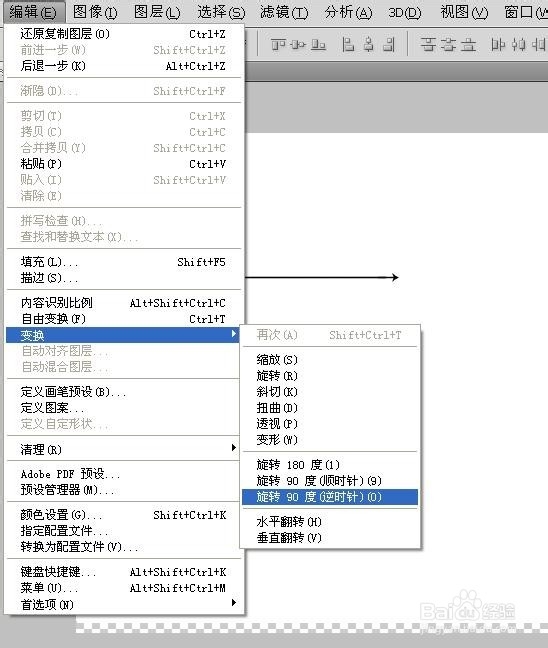Choose 指定配置文件... assign profile
This screenshot has height=648, width=548.
(x=123, y=531)
